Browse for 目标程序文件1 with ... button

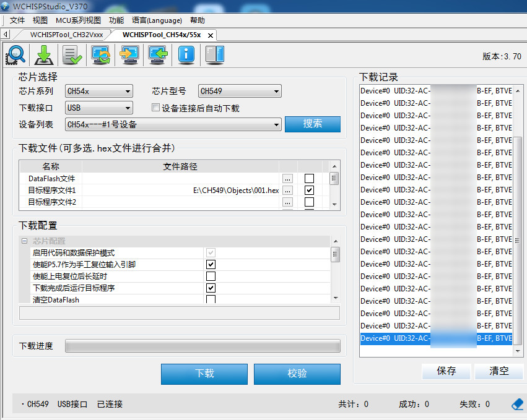[287, 191]
